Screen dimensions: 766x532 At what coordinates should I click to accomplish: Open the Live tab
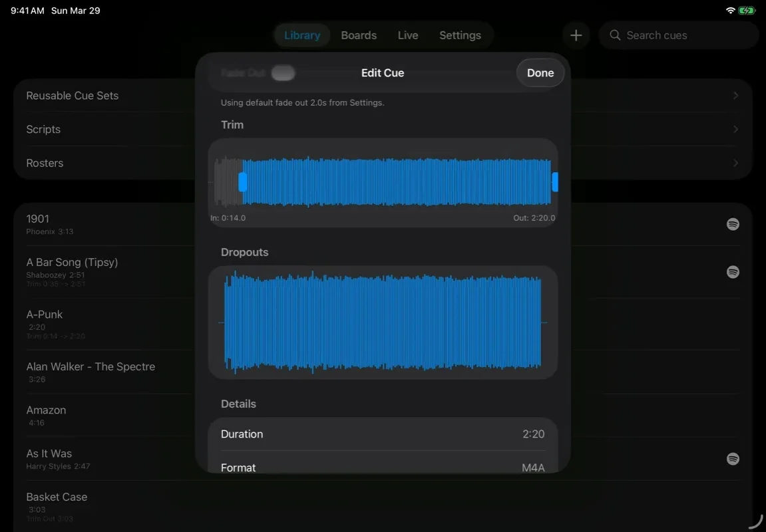tap(407, 35)
